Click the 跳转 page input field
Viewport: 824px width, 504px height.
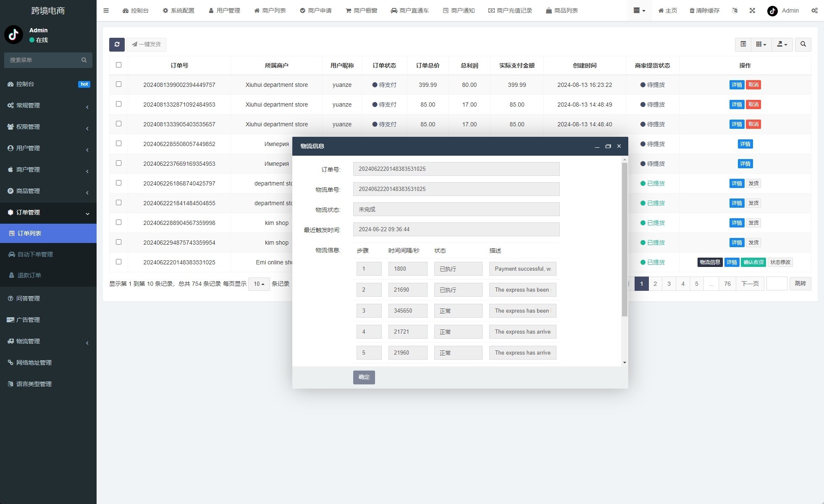click(x=777, y=284)
